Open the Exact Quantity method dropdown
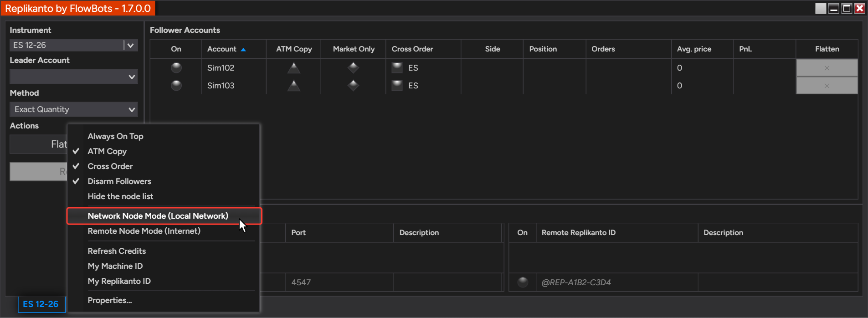868x318 pixels. point(74,109)
